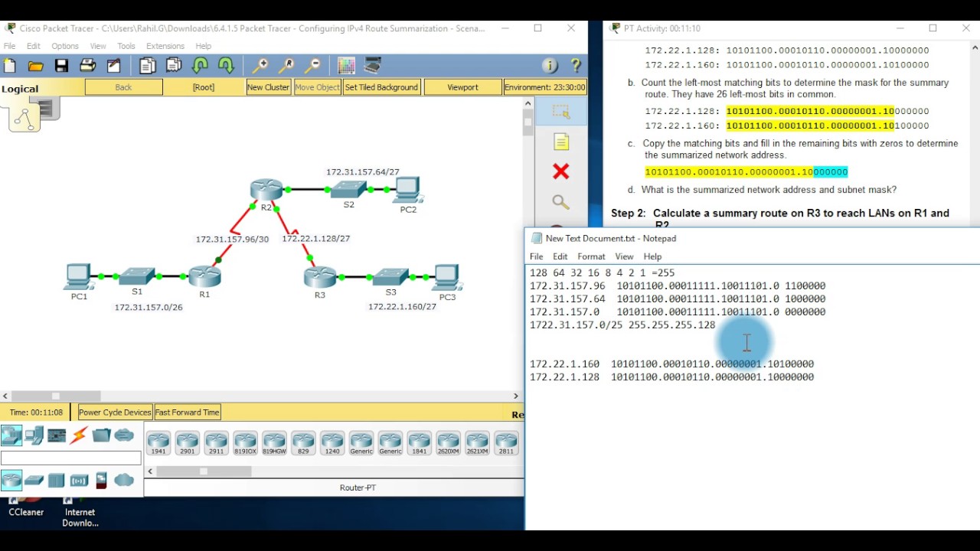Paste using the toolbar Paste icon
This screenshot has width=980, height=551.
(x=174, y=67)
